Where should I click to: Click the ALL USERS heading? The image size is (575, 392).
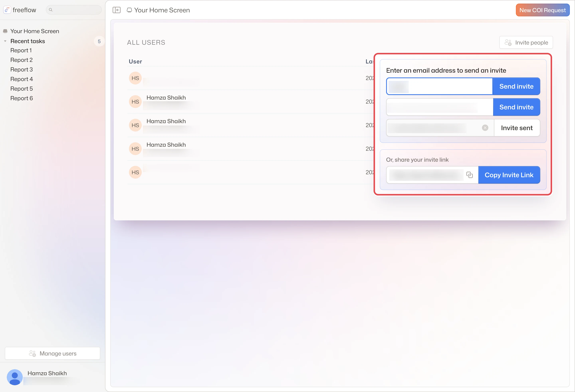tap(146, 43)
